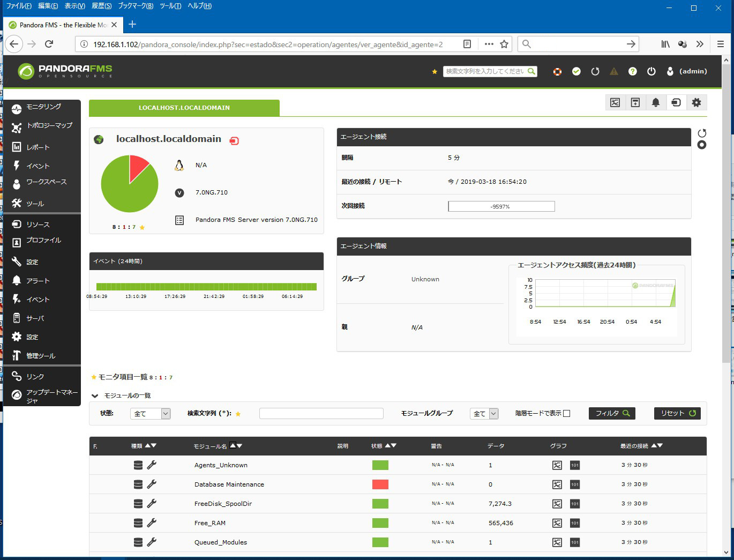Click the Firefox search box
Viewport: 734px width, 560px height.
(x=579, y=44)
